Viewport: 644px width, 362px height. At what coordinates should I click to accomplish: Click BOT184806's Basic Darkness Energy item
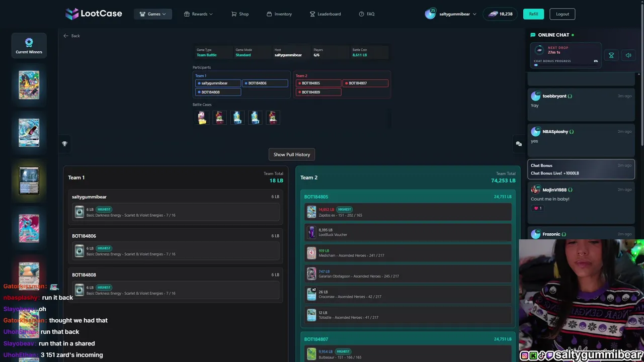175,251
